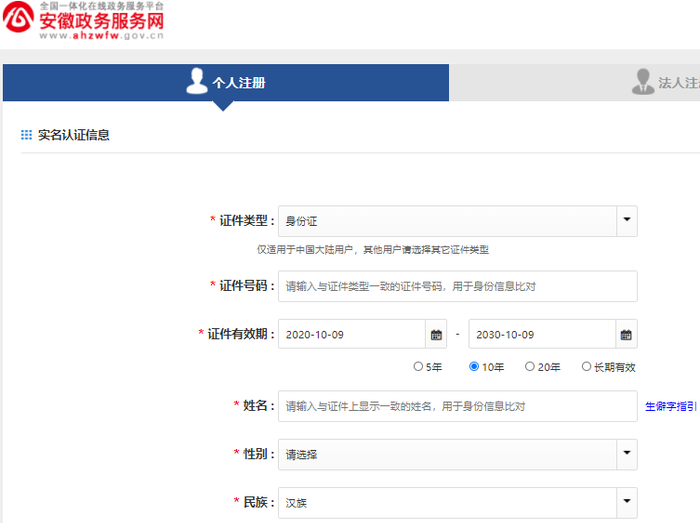
Task: Open the end date calendar icon
Action: click(x=626, y=334)
